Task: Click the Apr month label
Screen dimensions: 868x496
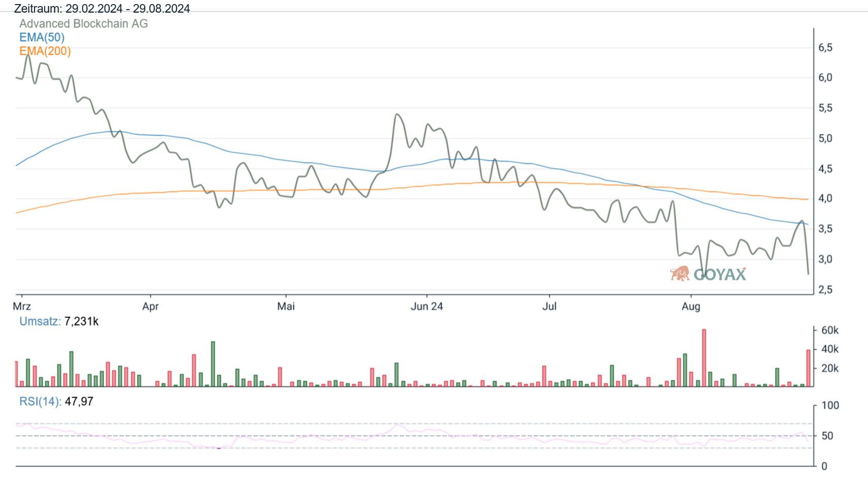Action: [151, 306]
